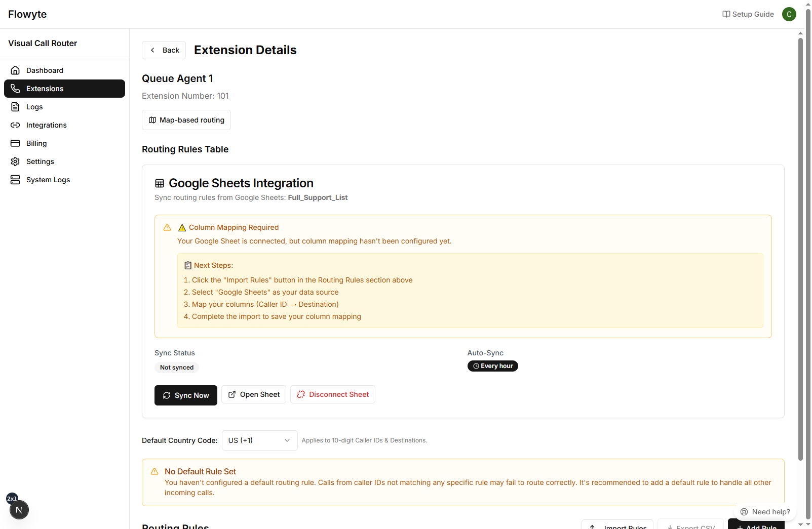This screenshot has height=529, width=812.
Task: Toggle the Every hour Auto-Sync setting
Action: point(492,365)
